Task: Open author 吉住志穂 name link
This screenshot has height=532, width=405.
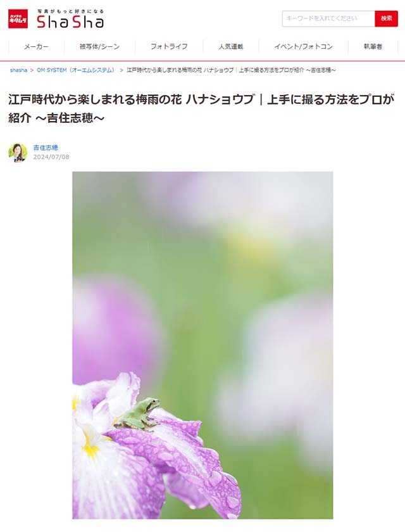Action: (46, 148)
